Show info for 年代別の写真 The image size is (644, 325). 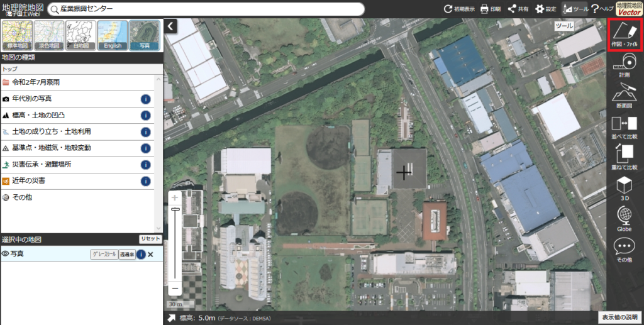click(x=145, y=99)
